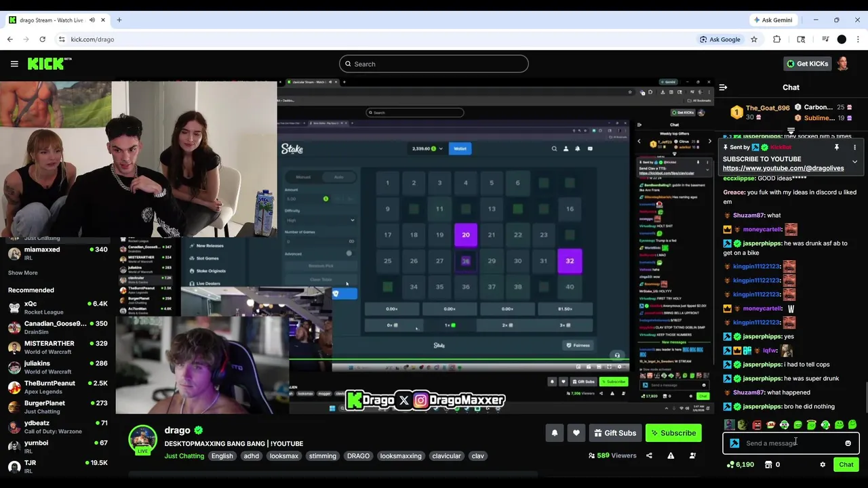This screenshot has width=868, height=488.
Task: Send message with Chat button
Action: click(x=846, y=465)
